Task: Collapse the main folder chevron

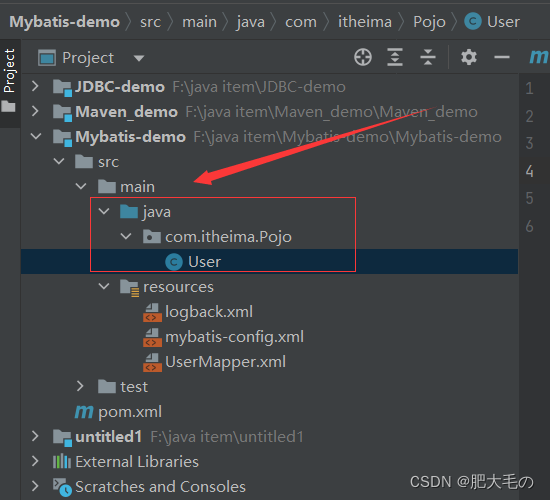Action: (81, 186)
